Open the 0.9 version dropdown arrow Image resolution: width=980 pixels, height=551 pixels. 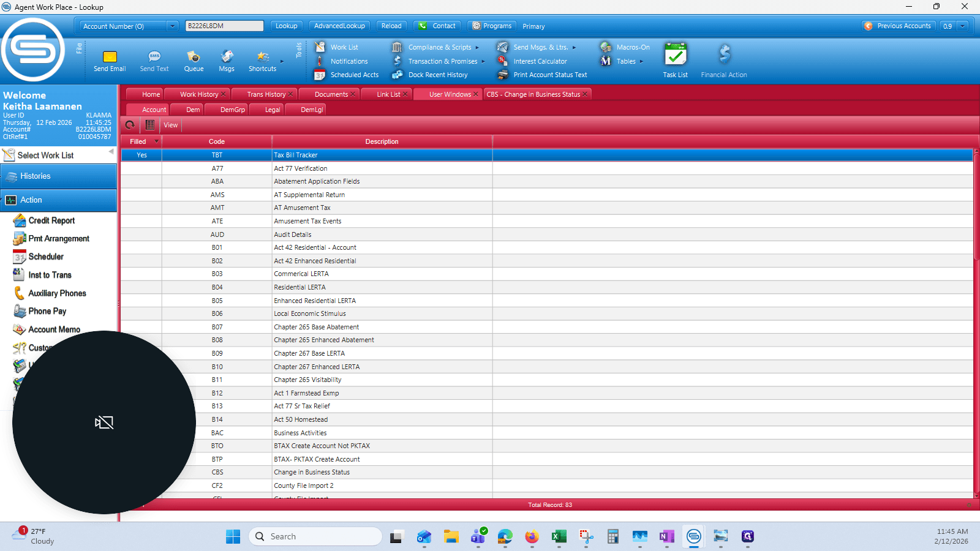coord(963,26)
